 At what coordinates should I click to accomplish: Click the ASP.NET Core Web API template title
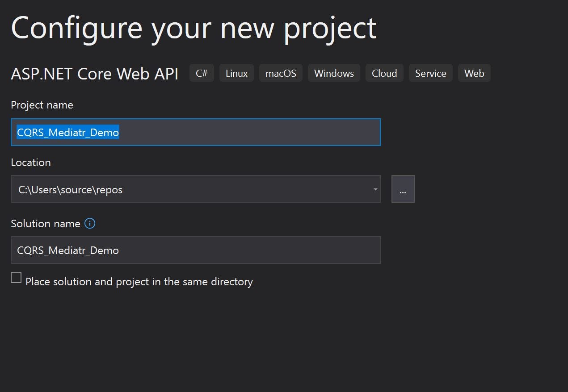pos(95,74)
